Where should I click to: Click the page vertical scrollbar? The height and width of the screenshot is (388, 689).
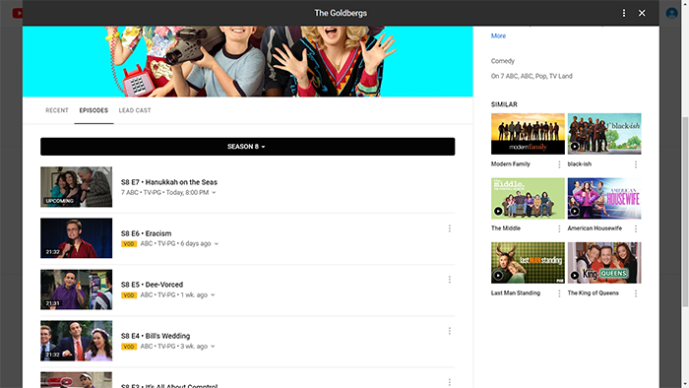(x=685, y=212)
